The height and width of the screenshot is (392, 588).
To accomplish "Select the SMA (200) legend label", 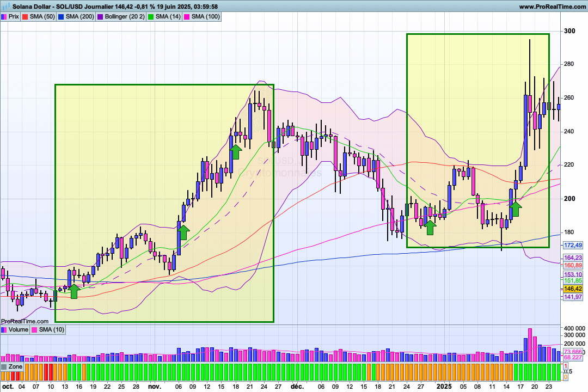I will [80, 16].
